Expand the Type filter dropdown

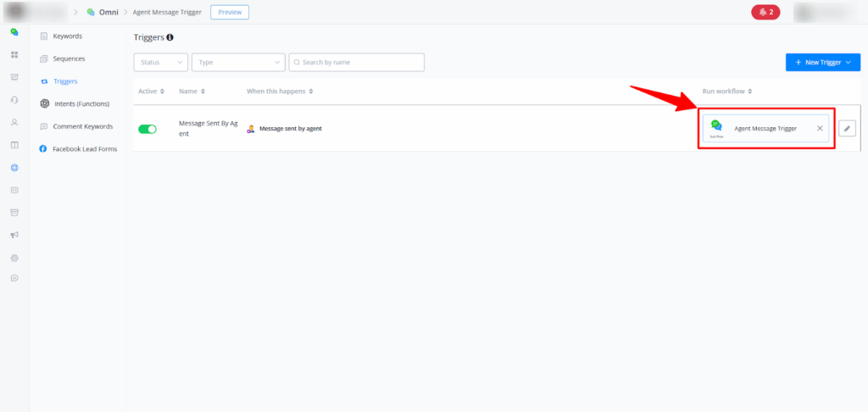(238, 63)
